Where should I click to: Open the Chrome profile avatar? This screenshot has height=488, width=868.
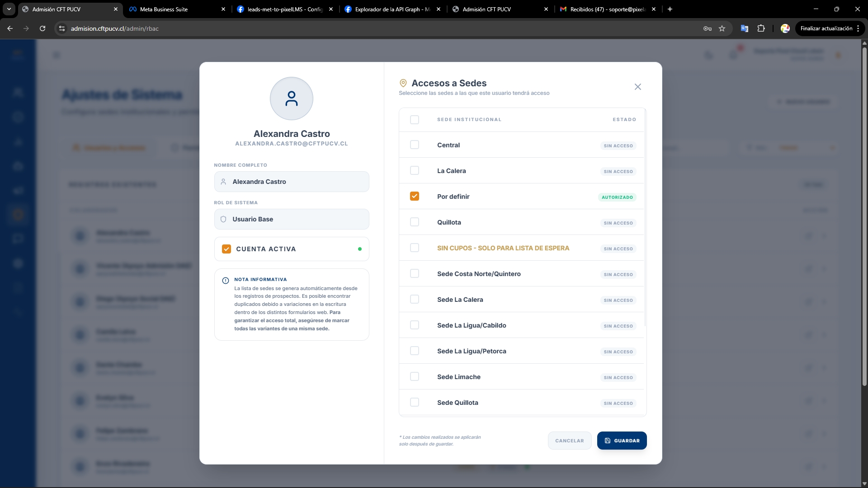tap(785, 28)
